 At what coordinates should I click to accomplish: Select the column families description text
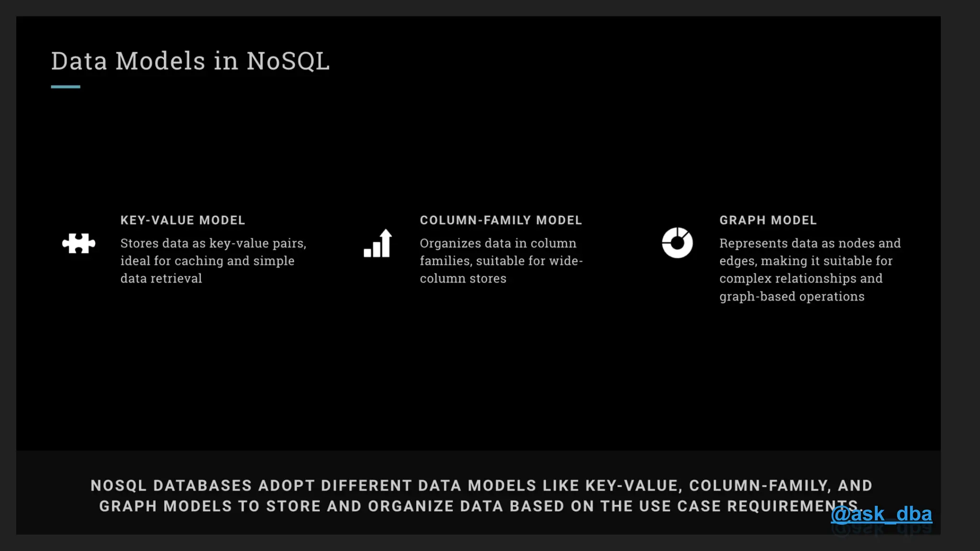click(501, 261)
